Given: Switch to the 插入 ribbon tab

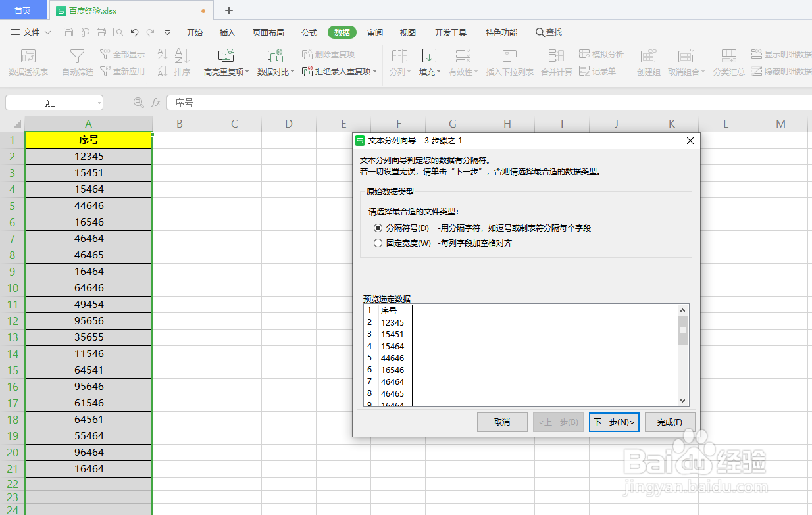Looking at the screenshot, I should tap(227, 32).
